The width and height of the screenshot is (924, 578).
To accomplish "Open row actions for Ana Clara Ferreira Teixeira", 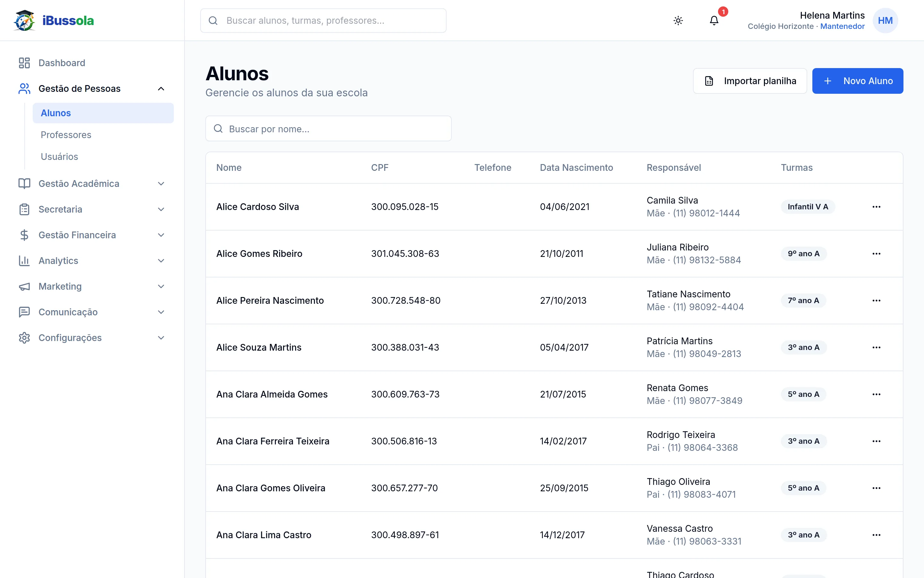I will click(876, 441).
